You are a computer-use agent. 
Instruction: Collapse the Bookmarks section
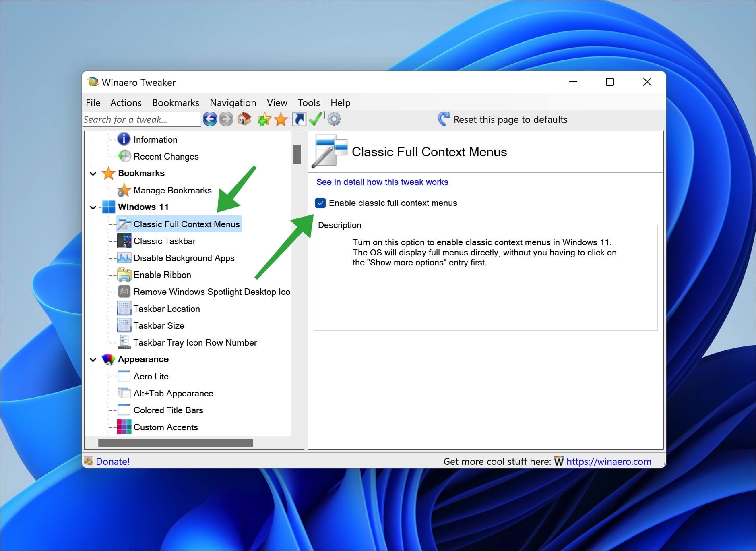tap(93, 173)
